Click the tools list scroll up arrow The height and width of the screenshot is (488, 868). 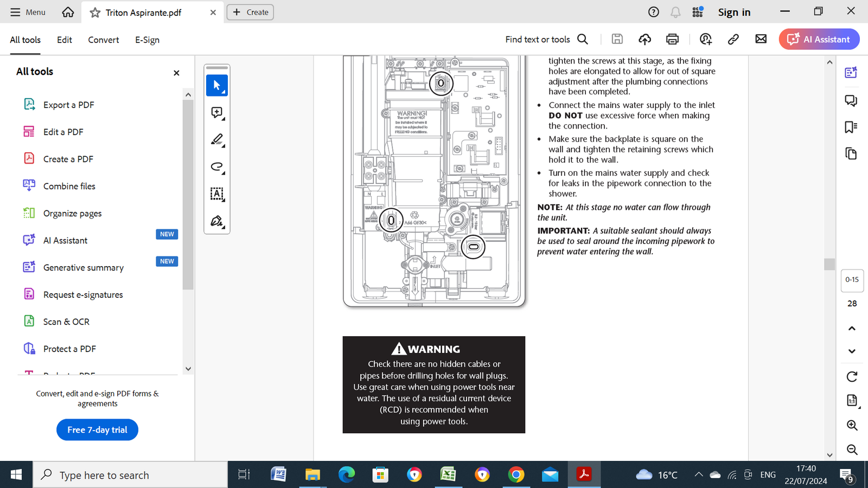coord(188,94)
